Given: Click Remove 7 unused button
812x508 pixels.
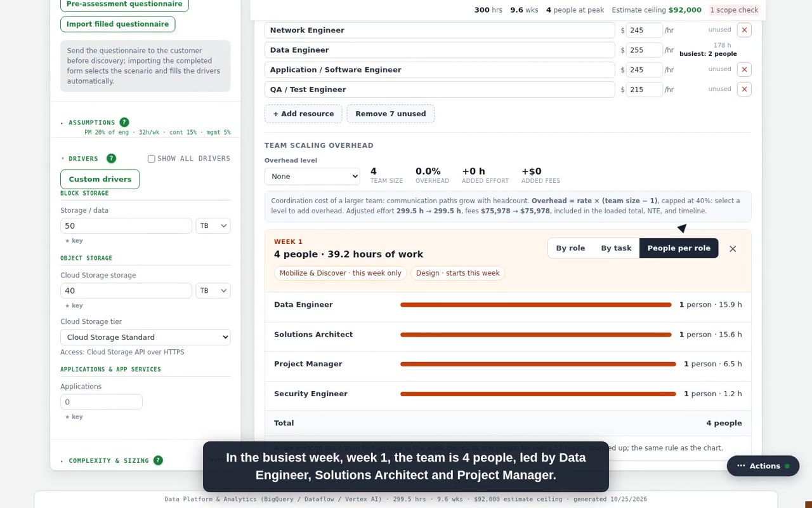Looking at the screenshot, I should (391, 114).
